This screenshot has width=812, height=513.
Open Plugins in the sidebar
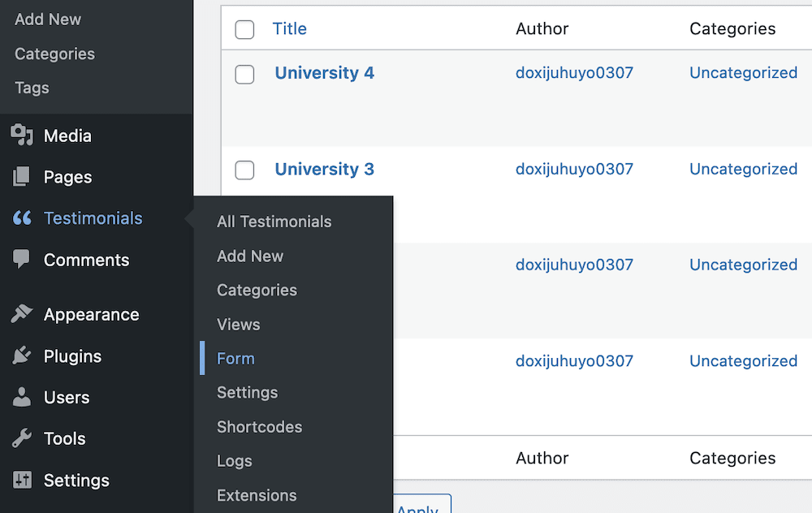click(72, 356)
